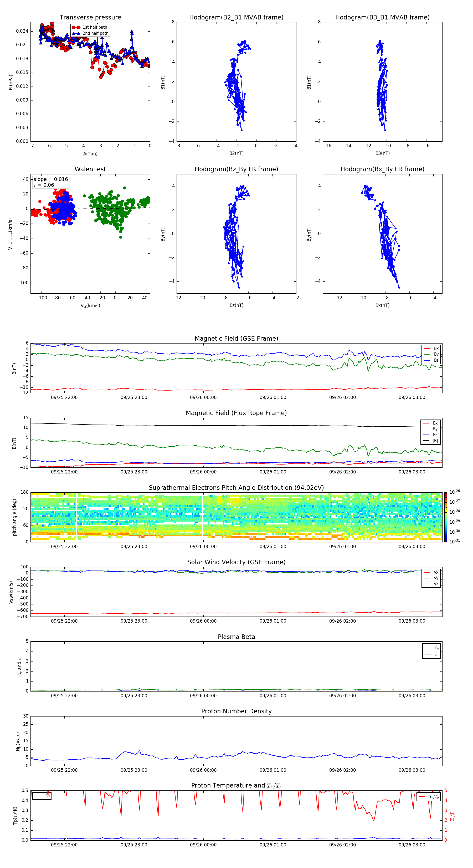Click the 'Bz(nT)' x-axis label
Viewport: 473px width, 868px height.
pyautogui.click(x=236, y=305)
